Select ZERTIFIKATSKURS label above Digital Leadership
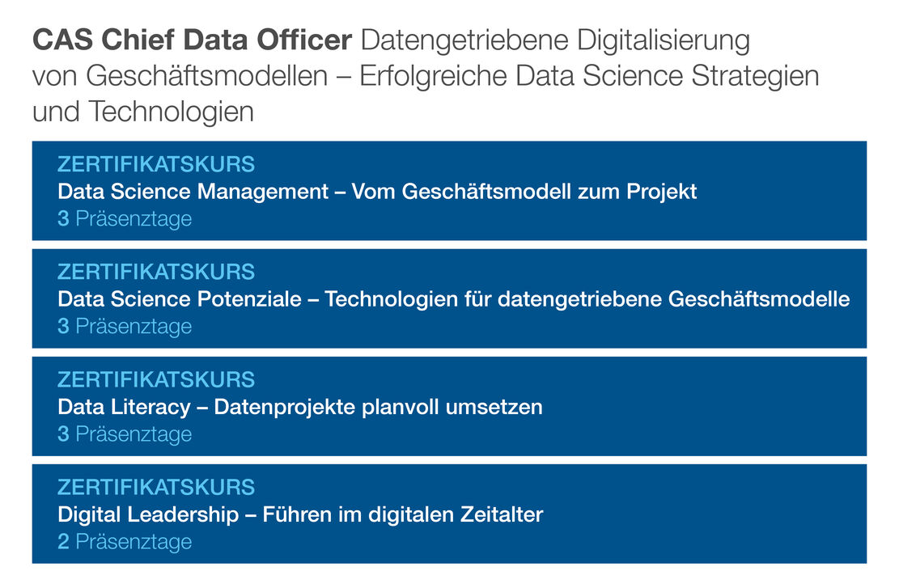This screenshot has width=899, height=588. click(156, 488)
